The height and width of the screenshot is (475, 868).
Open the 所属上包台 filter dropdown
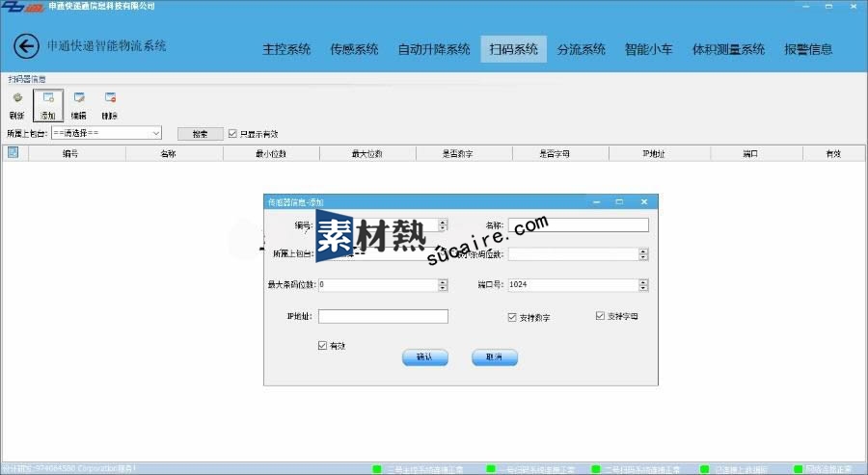[x=155, y=134]
